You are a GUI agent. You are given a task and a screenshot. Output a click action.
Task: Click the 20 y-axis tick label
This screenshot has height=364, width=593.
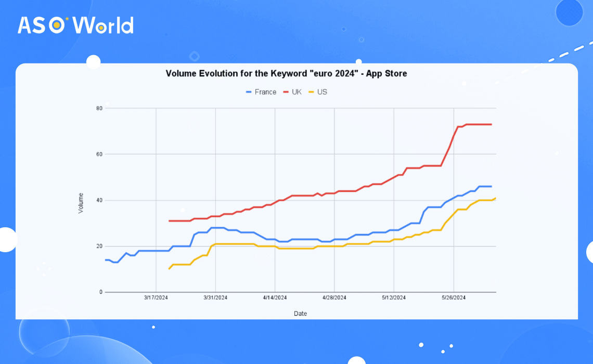(99, 246)
